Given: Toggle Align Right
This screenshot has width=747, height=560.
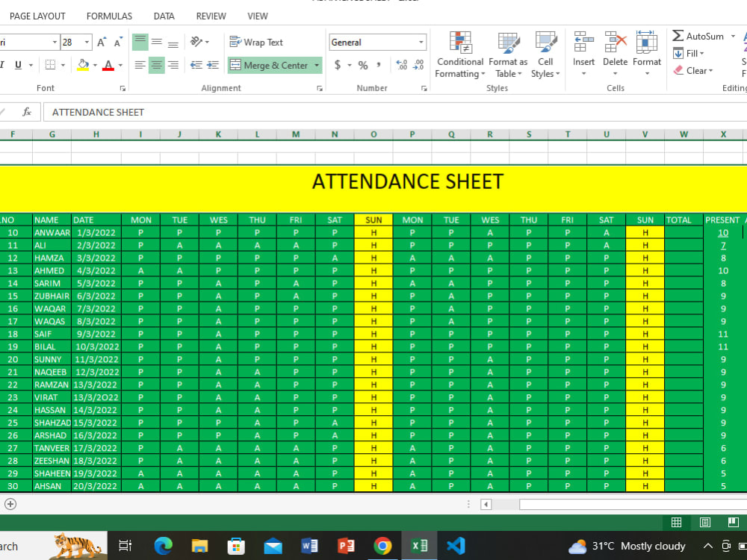Looking at the screenshot, I should pyautogui.click(x=173, y=65).
